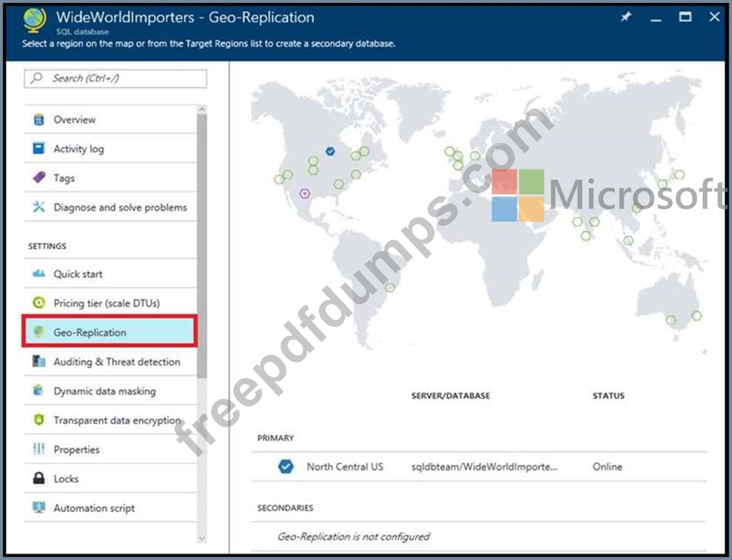Open the Overview menu item
Screen dimensions: 732x560
[110, 120]
